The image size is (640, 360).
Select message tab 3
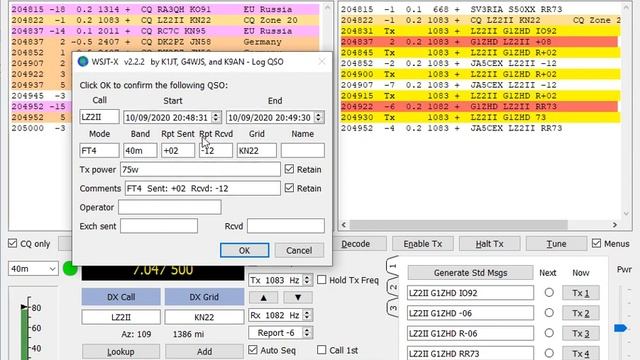tap(392, 308)
